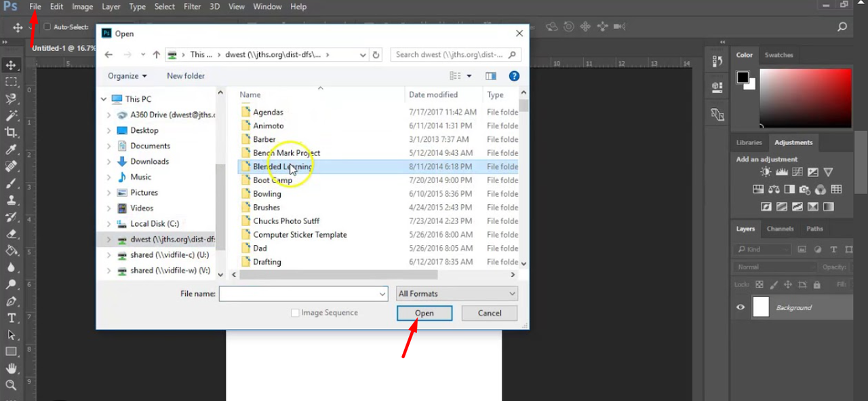Add a Curves adjustment

coord(797,172)
